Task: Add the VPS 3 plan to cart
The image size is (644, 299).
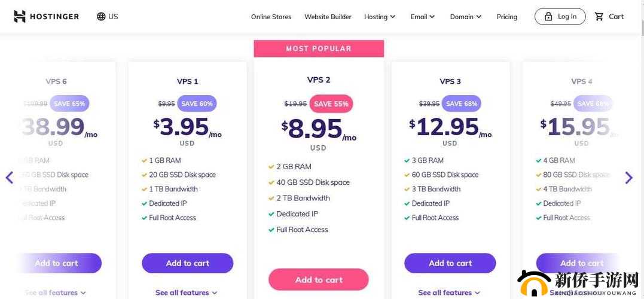Action: point(450,263)
